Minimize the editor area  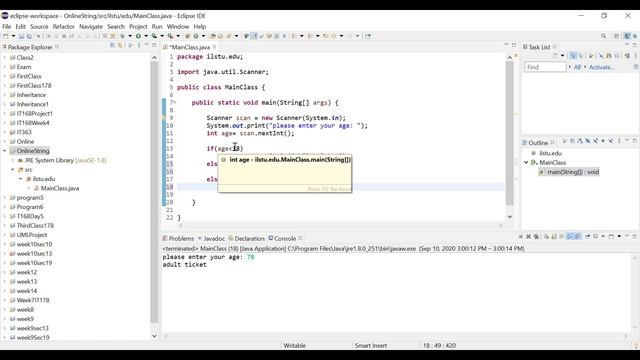pyautogui.click(x=506, y=45)
